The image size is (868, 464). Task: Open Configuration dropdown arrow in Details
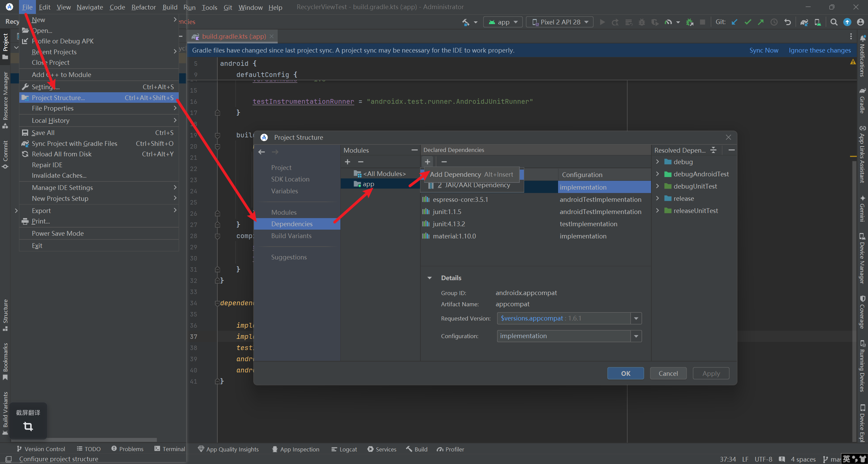click(636, 336)
